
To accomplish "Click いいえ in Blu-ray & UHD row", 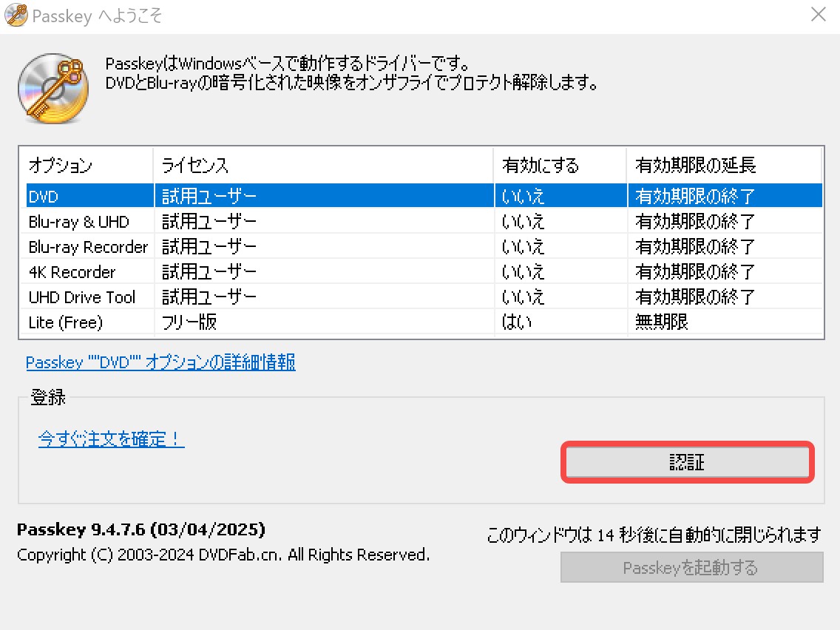I will point(523,221).
